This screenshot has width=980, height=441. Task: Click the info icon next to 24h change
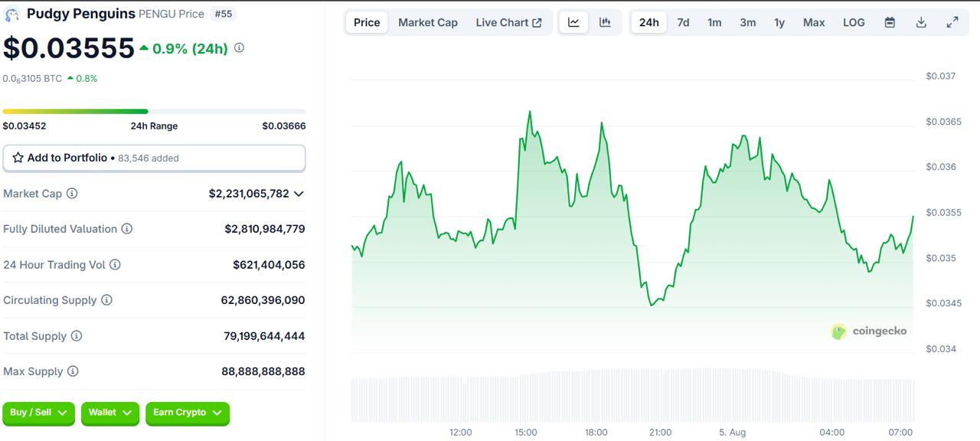[x=239, y=48]
